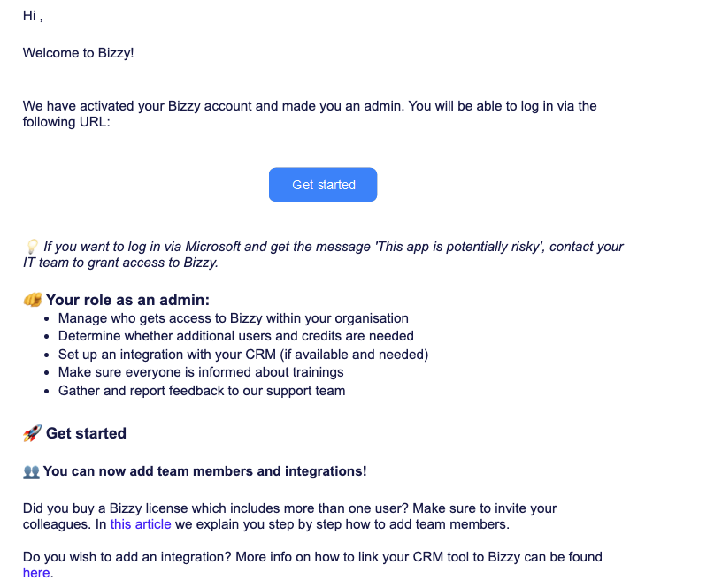This screenshot has height=588, width=722.
Task: Click the account activation paragraph text
Action: click(310, 114)
